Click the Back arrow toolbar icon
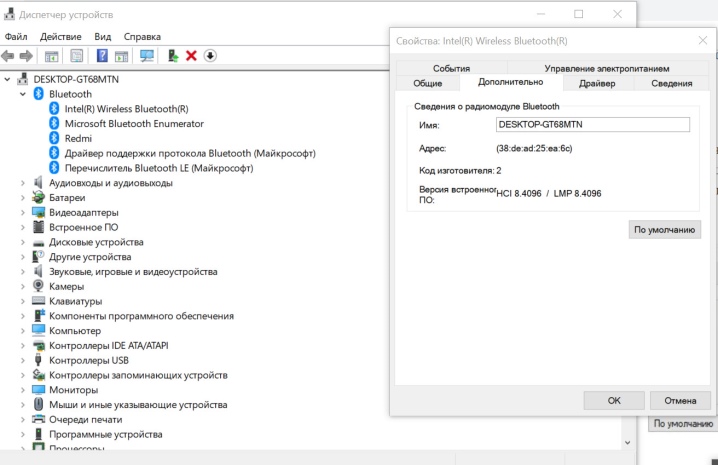The width and height of the screenshot is (718, 465). tap(7, 56)
